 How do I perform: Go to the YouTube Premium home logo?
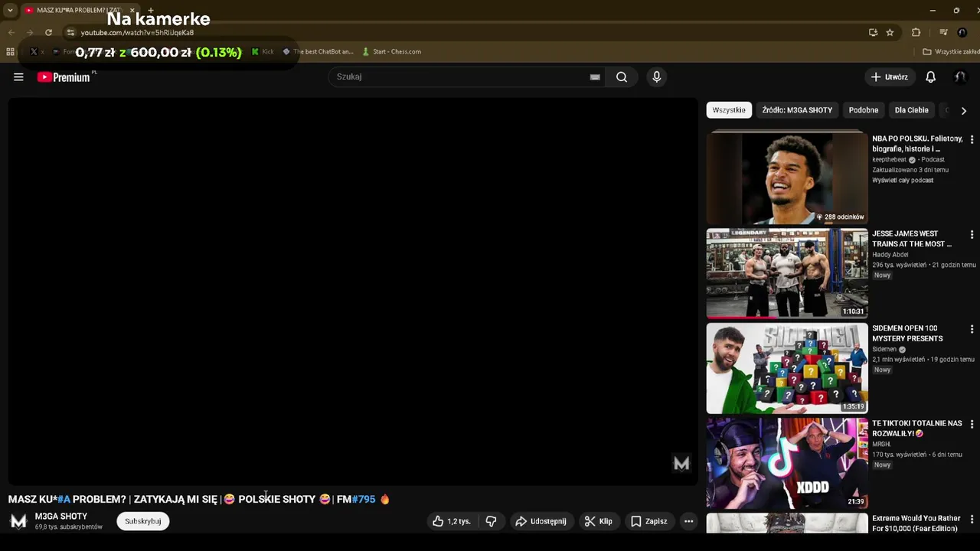click(64, 77)
